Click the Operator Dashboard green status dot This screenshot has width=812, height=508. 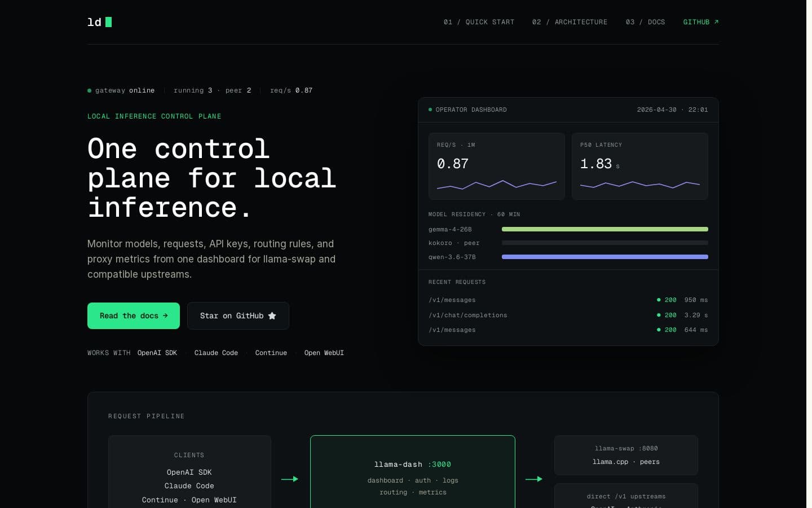[x=430, y=110]
